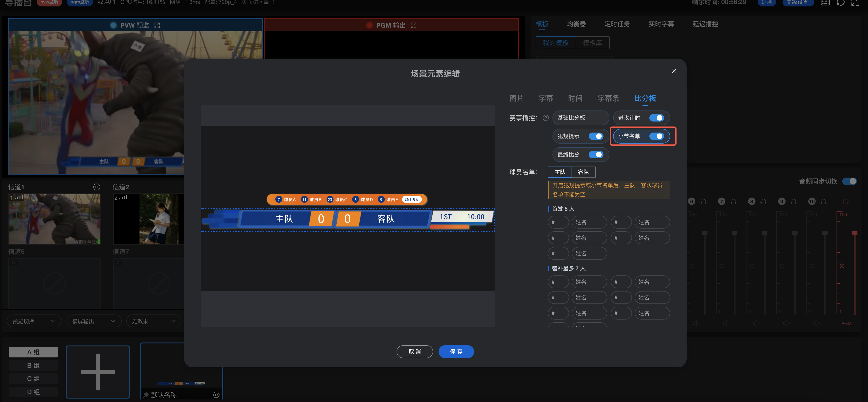Viewport: 868px width, 402px height.
Task: Click the 保存 button
Action: (x=456, y=352)
